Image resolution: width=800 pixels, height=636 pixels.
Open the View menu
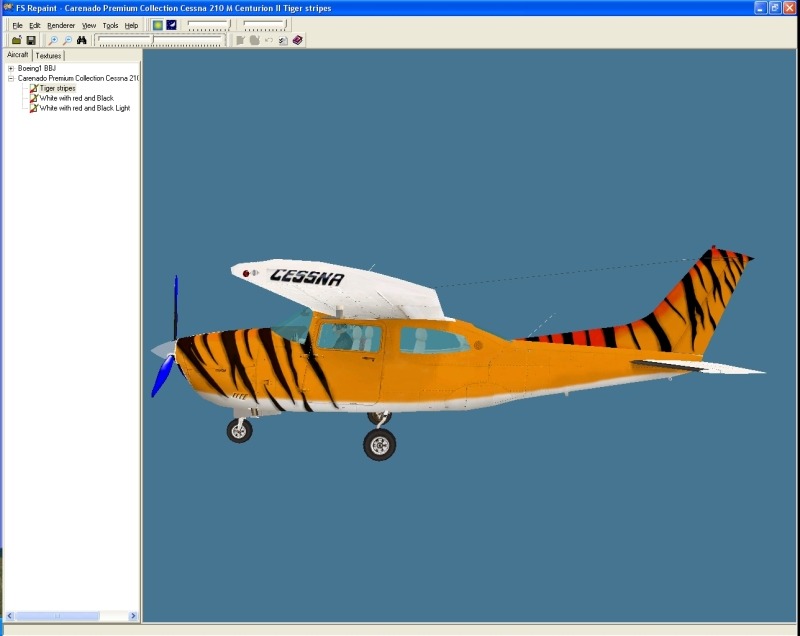tap(89, 26)
